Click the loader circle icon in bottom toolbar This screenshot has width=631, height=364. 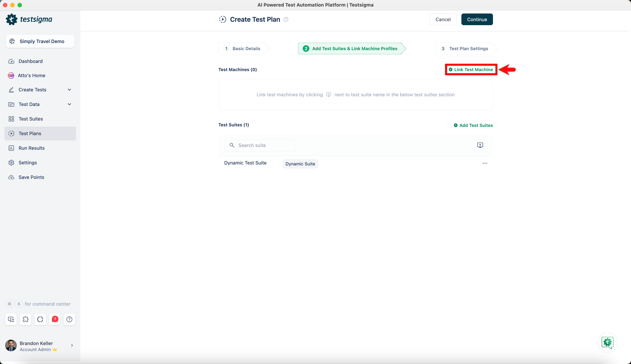40,319
